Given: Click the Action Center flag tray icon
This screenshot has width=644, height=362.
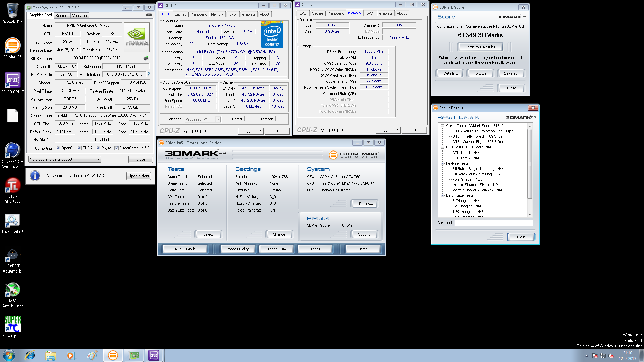Looking at the screenshot, I should [x=595, y=356].
